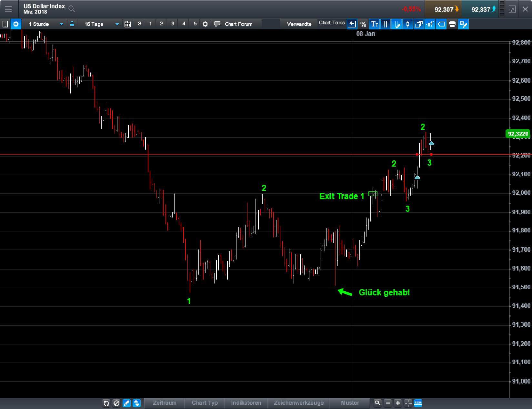Toggle the grid display icon
This screenshot has width=532, height=409.
385,24
